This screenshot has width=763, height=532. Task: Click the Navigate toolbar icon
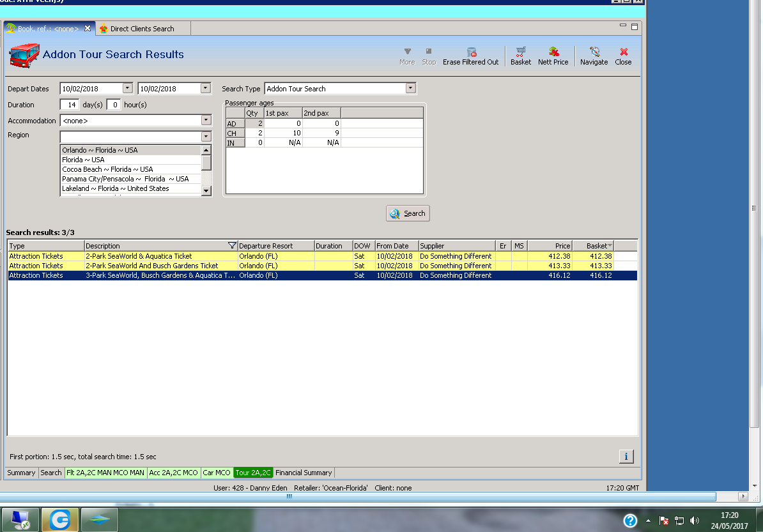(x=594, y=56)
